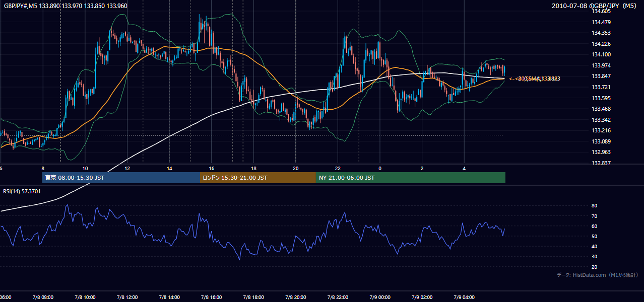
Task: Click the bottom time label 7/9 04:00
Action: (464, 297)
